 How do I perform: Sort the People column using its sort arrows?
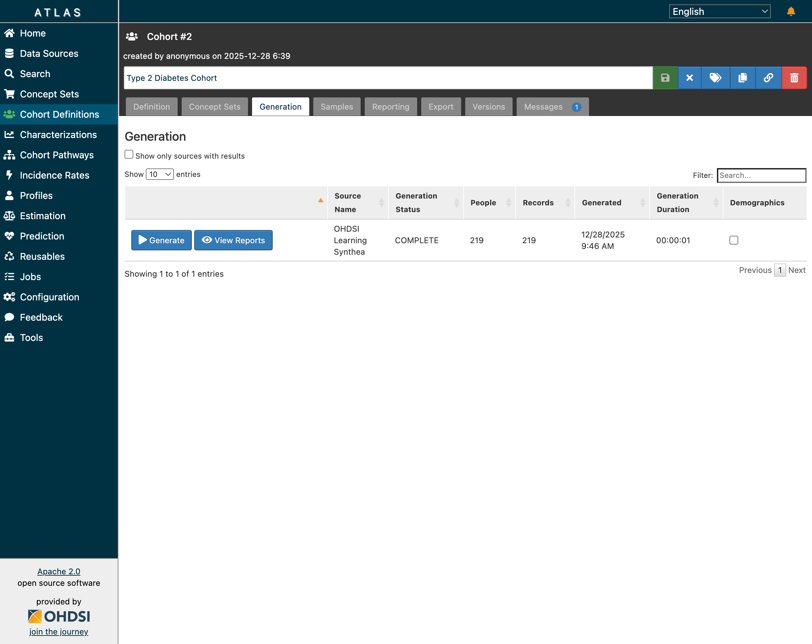coord(509,203)
